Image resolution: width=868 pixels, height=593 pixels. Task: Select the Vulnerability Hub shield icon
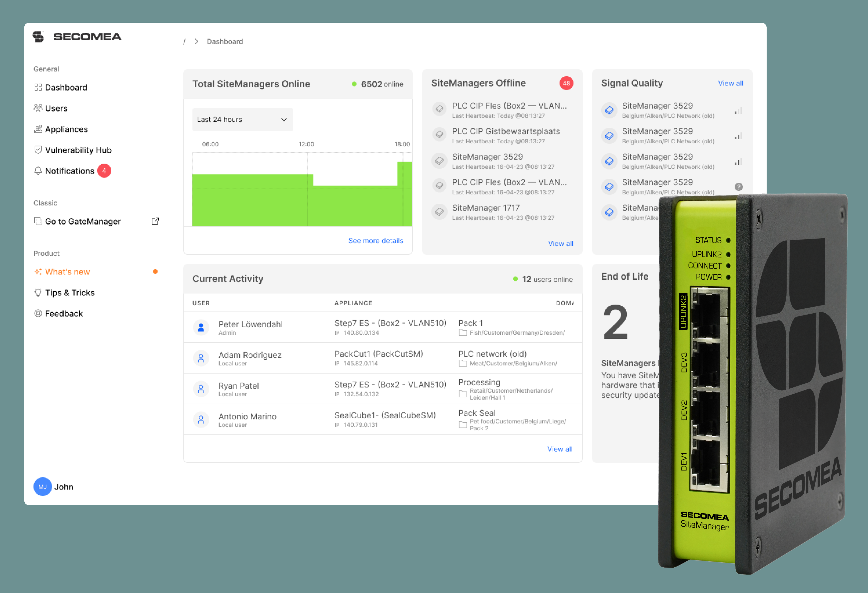(38, 150)
